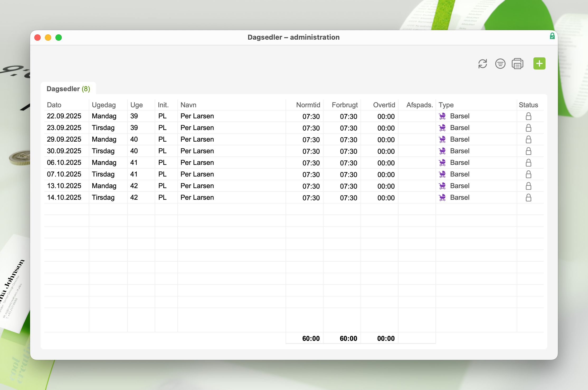588x390 pixels.
Task: Select Per Larsen row for 07.10.2025
Action: tap(197, 174)
